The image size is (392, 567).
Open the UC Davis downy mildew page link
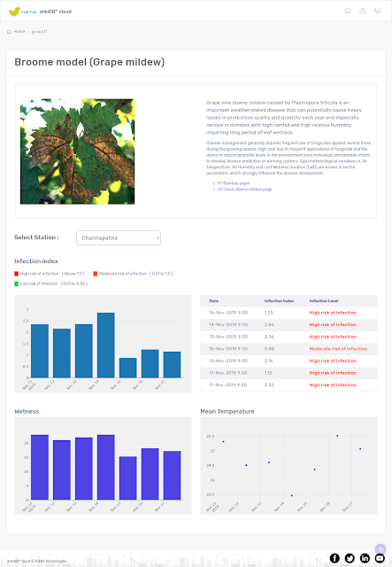coord(244,189)
